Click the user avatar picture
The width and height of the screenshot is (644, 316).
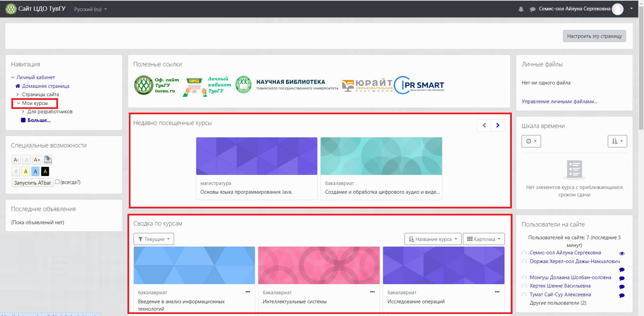(x=618, y=9)
